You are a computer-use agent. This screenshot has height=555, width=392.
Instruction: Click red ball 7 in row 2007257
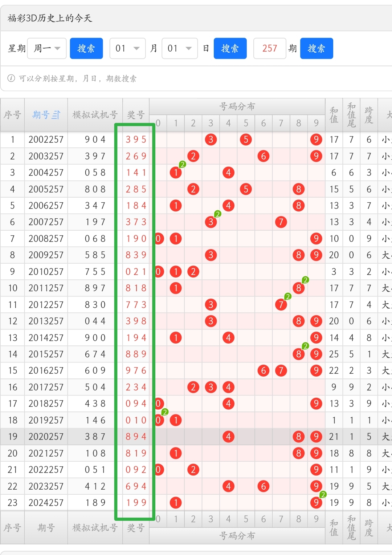281,222
